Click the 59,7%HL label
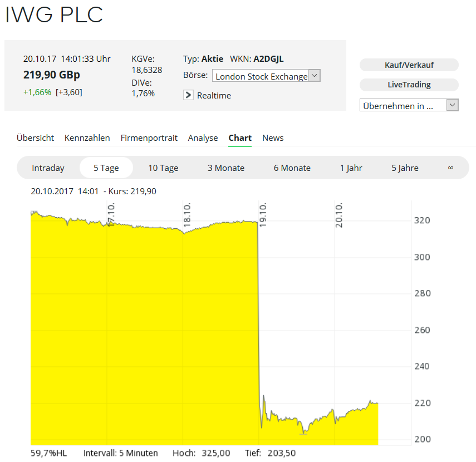Image resolution: width=476 pixels, height=462 pixels. 48,453
